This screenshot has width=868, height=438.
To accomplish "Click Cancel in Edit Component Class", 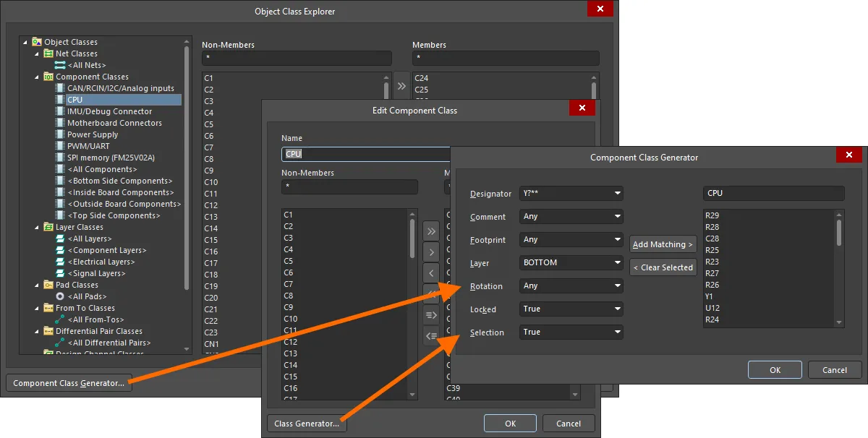I will click(x=568, y=424).
